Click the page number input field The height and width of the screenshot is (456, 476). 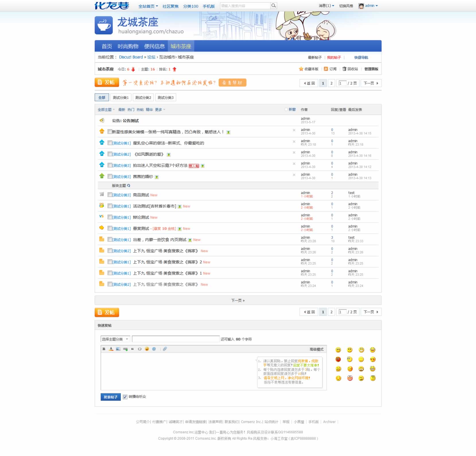tap(342, 83)
